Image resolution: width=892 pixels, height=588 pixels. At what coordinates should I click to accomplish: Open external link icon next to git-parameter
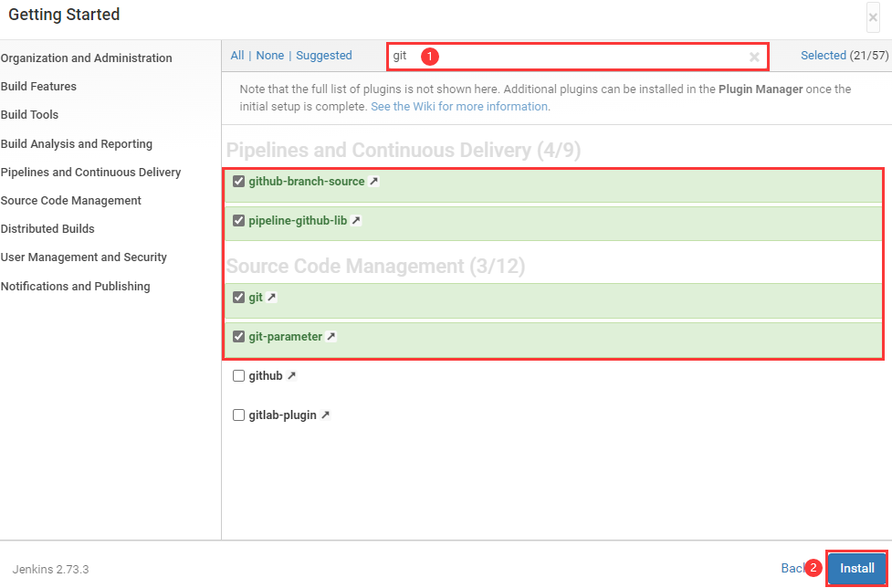click(x=331, y=337)
